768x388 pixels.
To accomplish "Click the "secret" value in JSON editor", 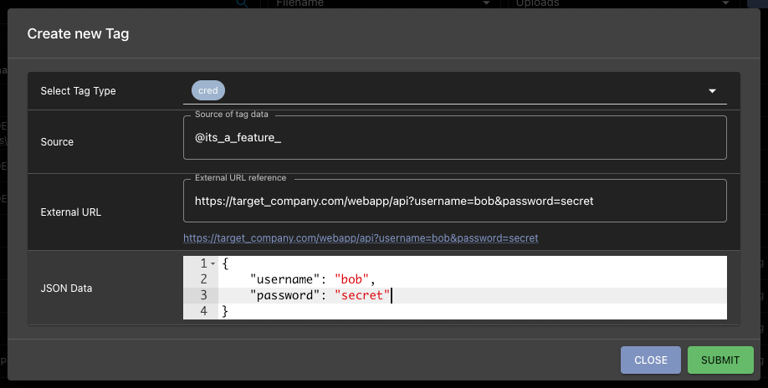I will click(362, 295).
